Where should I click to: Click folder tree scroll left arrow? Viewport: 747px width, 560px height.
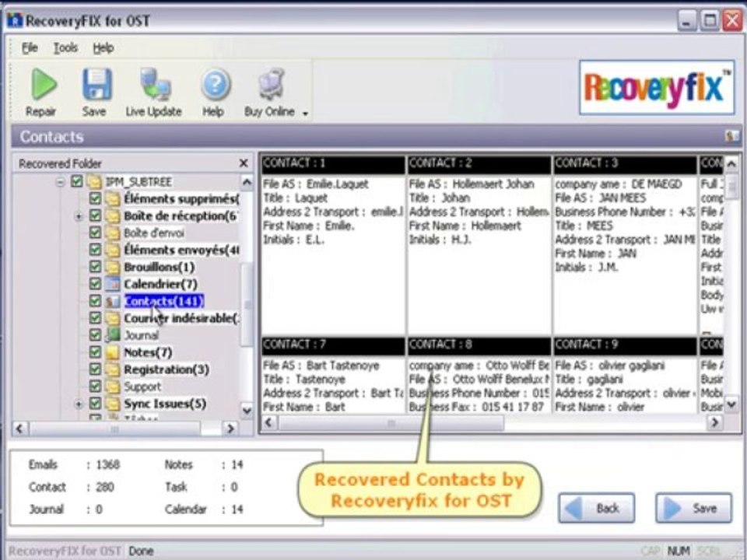pyautogui.click(x=19, y=429)
